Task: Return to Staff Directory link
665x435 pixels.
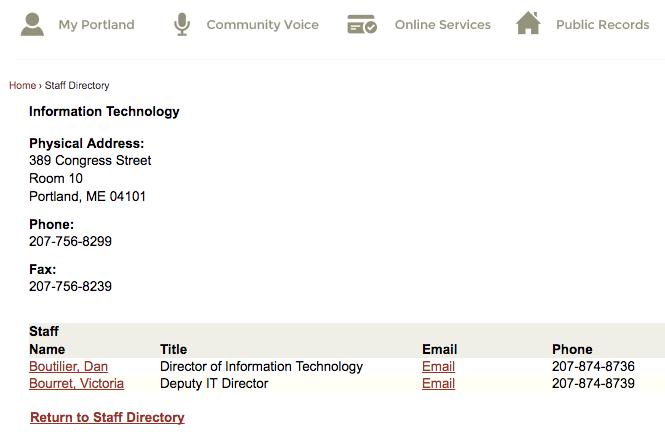Action: pyautogui.click(x=107, y=417)
